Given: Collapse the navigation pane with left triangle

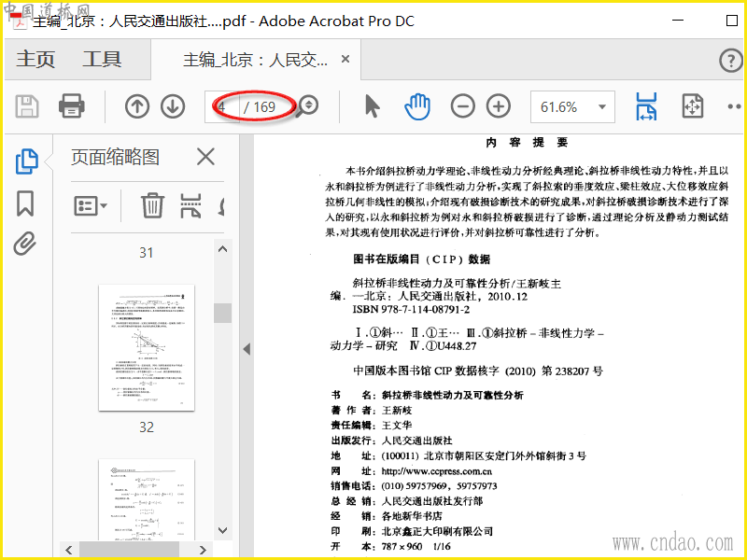Looking at the screenshot, I should 247,349.
